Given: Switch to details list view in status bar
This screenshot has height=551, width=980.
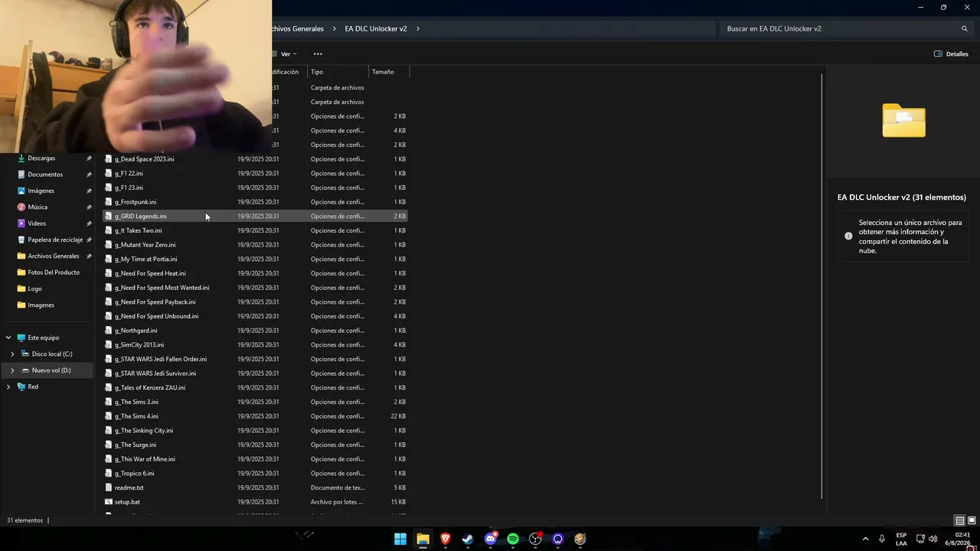Looking at the screenshot, I should (x=959, y=520).
